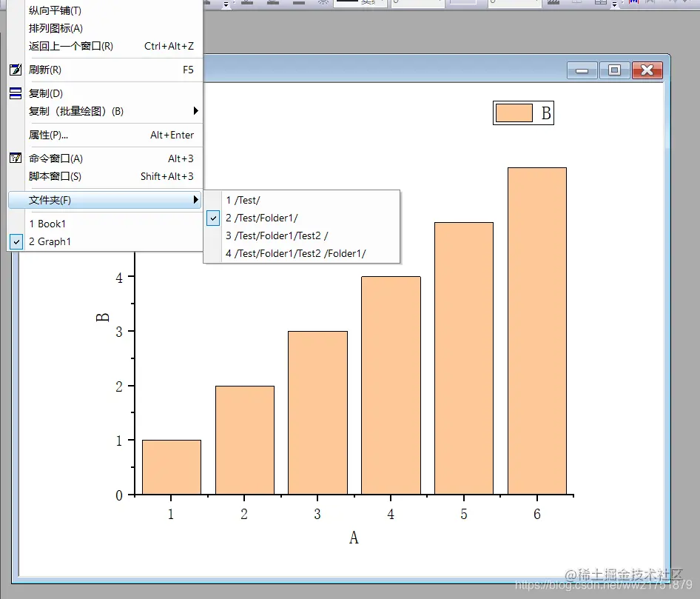Go to folder 4 /Test/Folder1/Test2 /Folder1/

click(302, 254)
